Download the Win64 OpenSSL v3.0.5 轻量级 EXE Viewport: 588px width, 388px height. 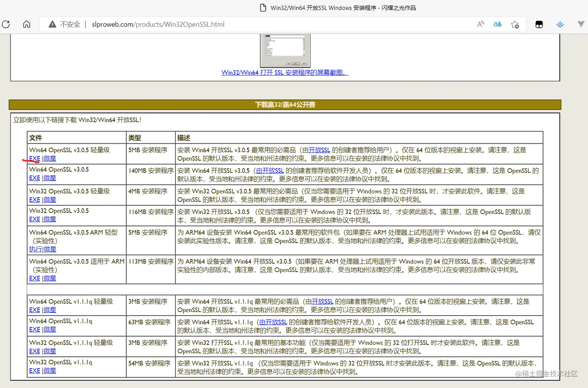click(35, 158)
